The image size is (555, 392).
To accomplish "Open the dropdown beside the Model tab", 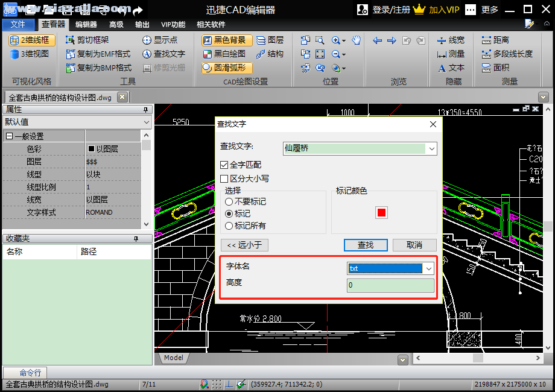I will coord(403,360).
